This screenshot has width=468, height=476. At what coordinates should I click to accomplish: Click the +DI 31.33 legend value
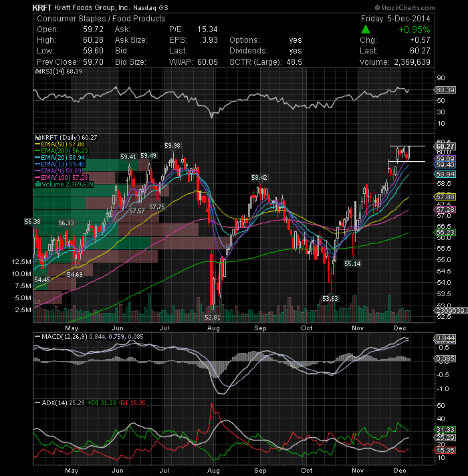(x=102, y=403)
